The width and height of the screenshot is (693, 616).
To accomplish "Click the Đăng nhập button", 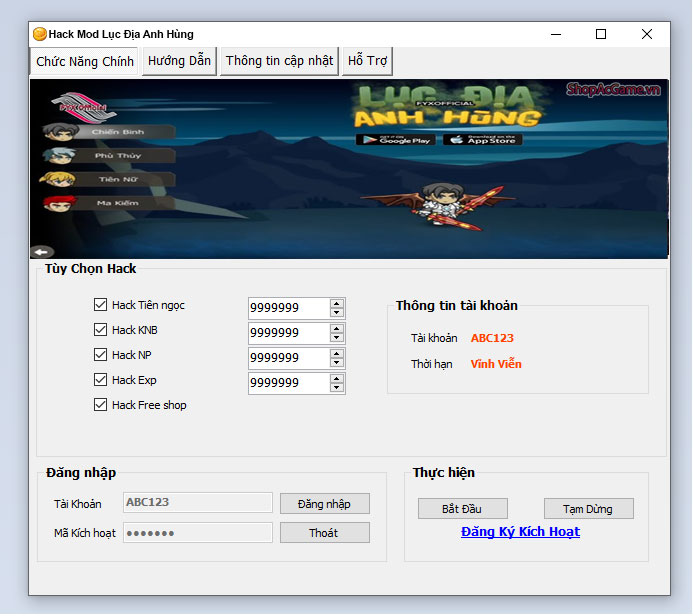I will [x=324, y=504].
